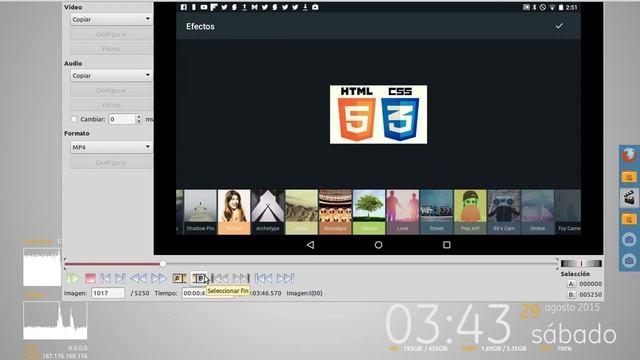Tap the Android home circle

[x=378, y=245]
